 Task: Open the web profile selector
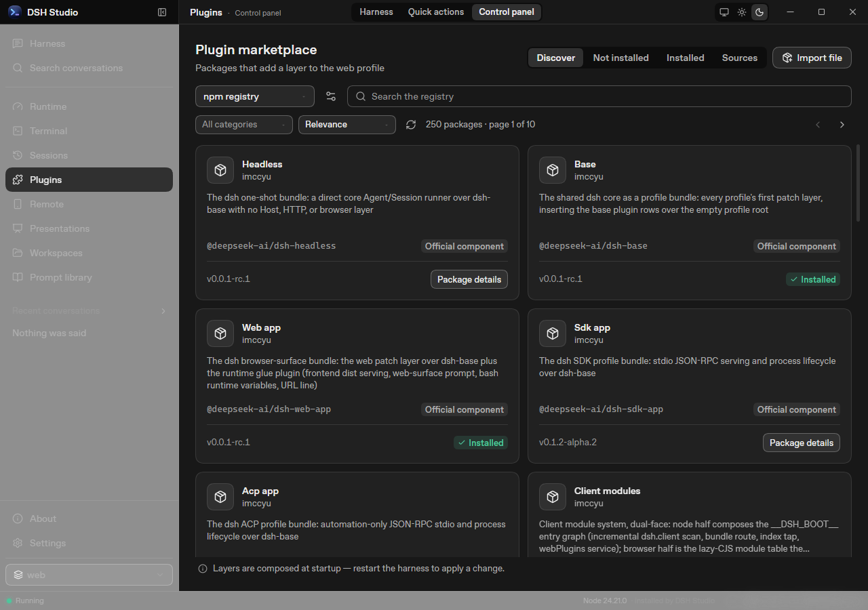pyautogui.click(x=89, y=575)
